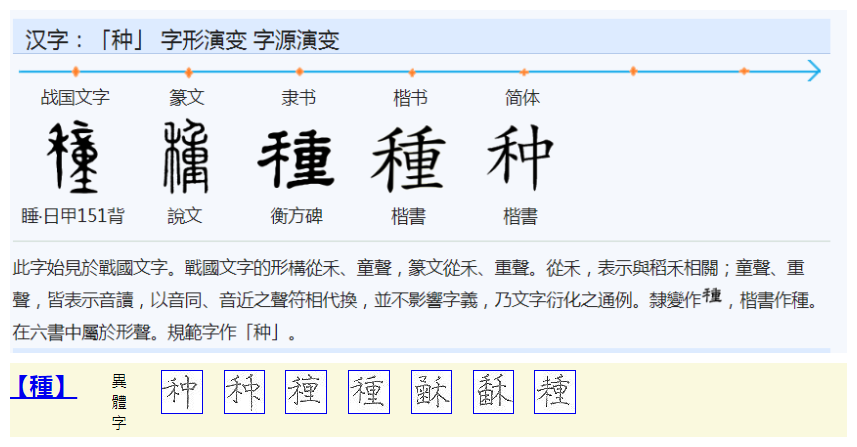Click the 異體字 label

(x=119, y=402)
